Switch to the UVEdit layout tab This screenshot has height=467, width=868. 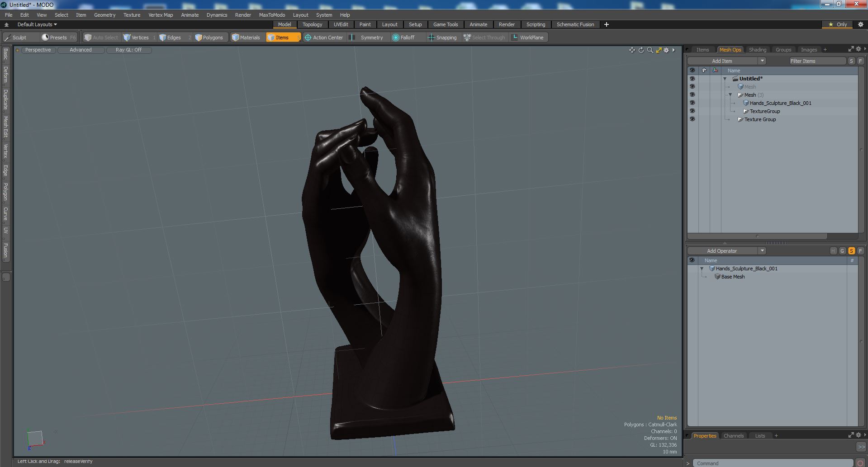[341, 24]
